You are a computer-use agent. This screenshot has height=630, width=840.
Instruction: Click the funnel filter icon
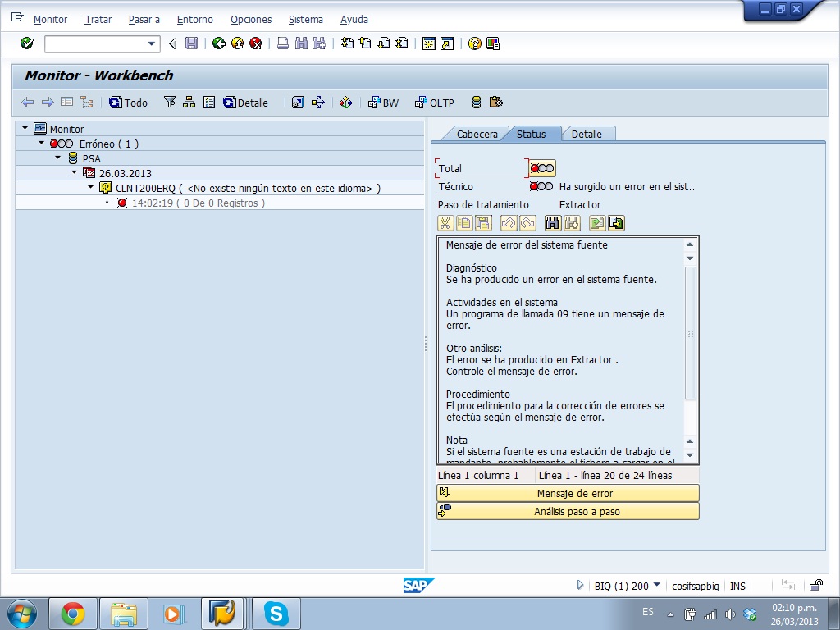[x=170, y=103]
